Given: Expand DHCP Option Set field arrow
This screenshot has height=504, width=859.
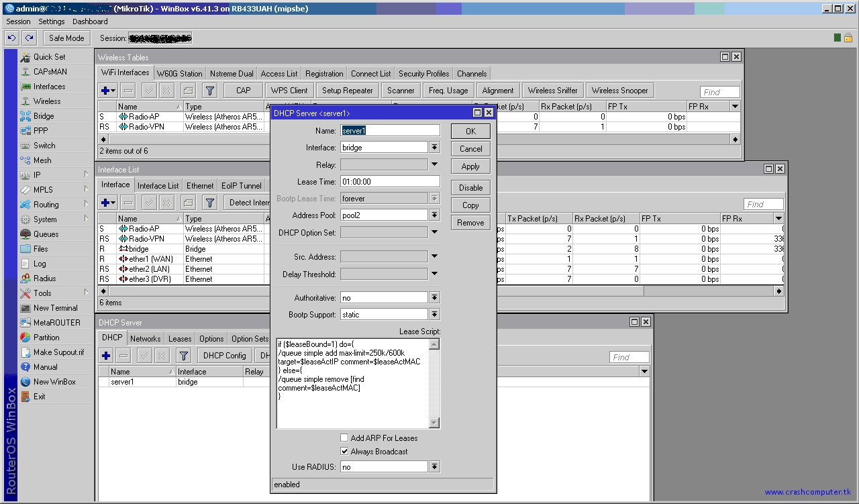Looking at the screenshot, I should tap(435, 232).
